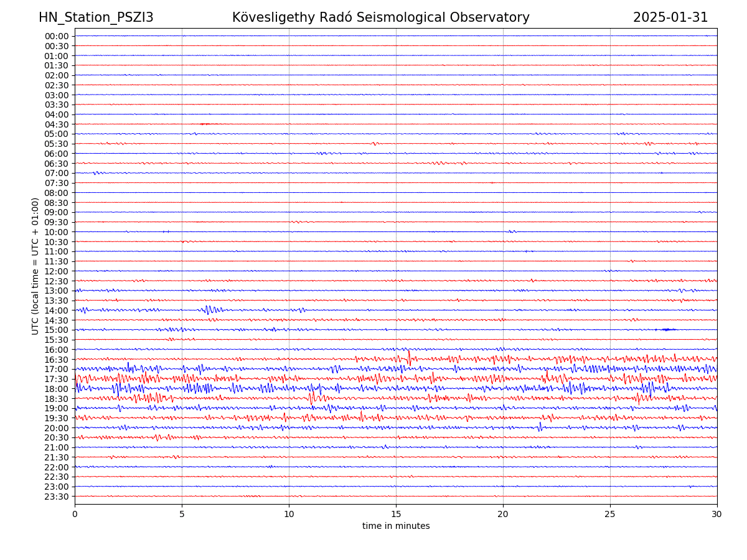
Task: Click the vertical UTC local time axis label
Action: pos(36,266)
